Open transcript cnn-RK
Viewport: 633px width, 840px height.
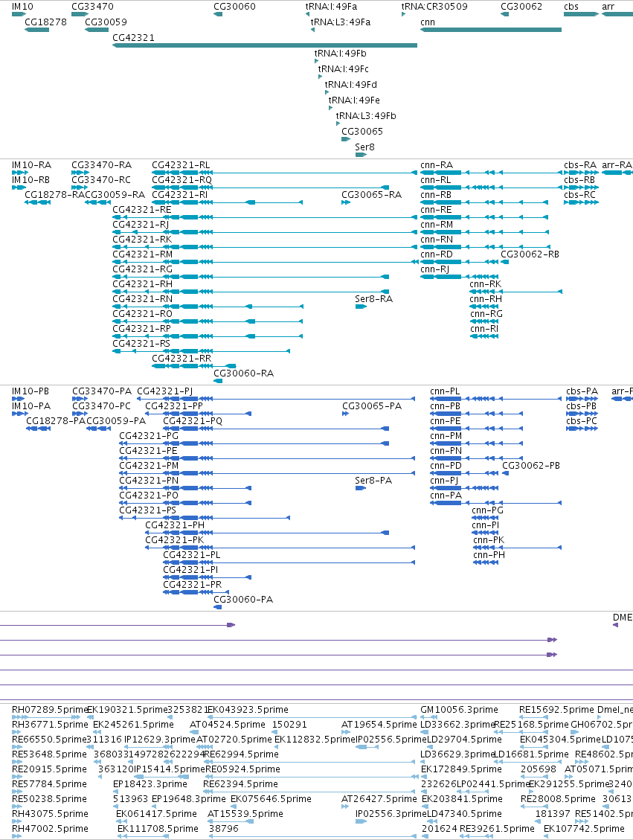(x=486, y=284)
